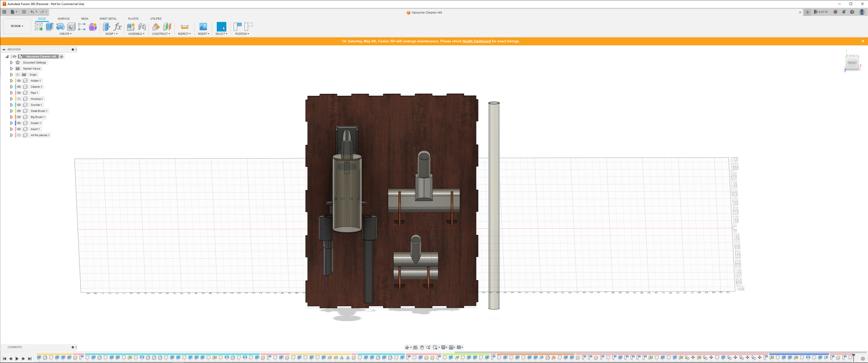The height and width of the screenshot is (363, 868).
Task: Toggle visibility of Big Brush:1
Action: coord(18,117)
